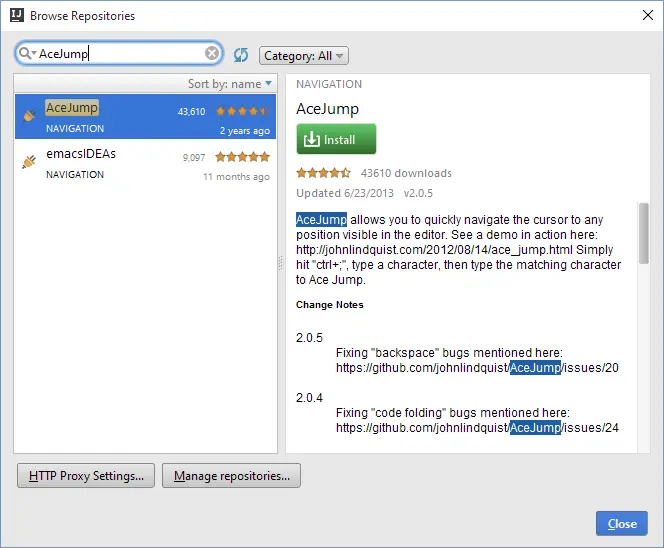Click the johnlindquist.com ace_jump demo URL
Screen dimensions: 664x548
(x=434, y=250)
